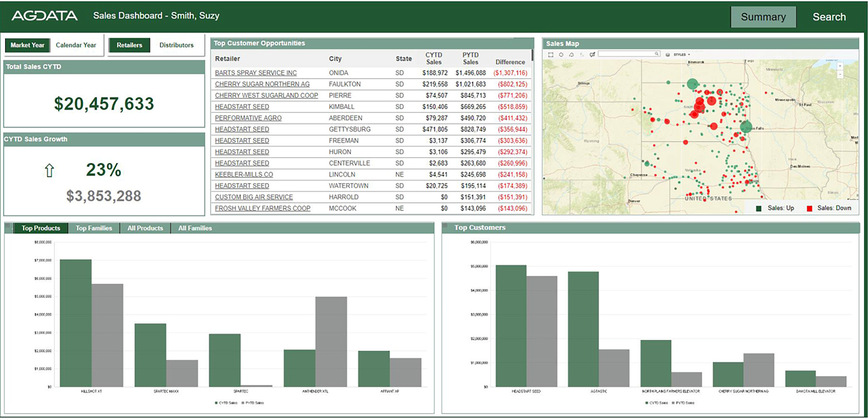Toggle to Distributors view
Viewport: 868px width, 419px height.
(176, 45)
